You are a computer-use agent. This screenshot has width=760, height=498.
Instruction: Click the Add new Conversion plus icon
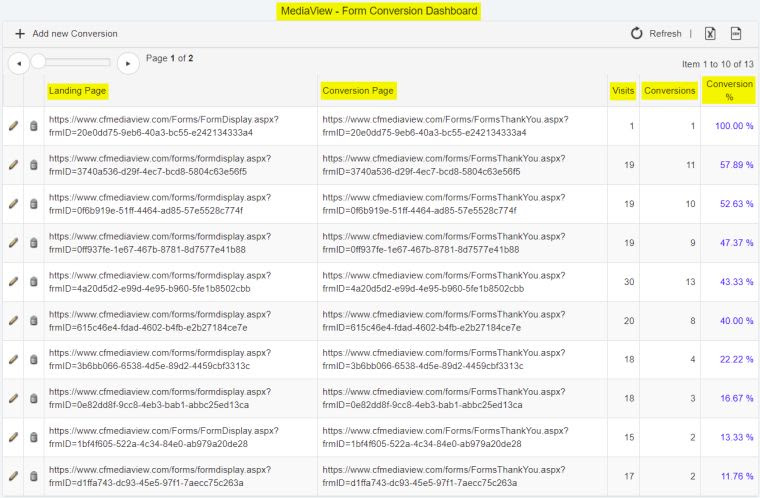20,33
